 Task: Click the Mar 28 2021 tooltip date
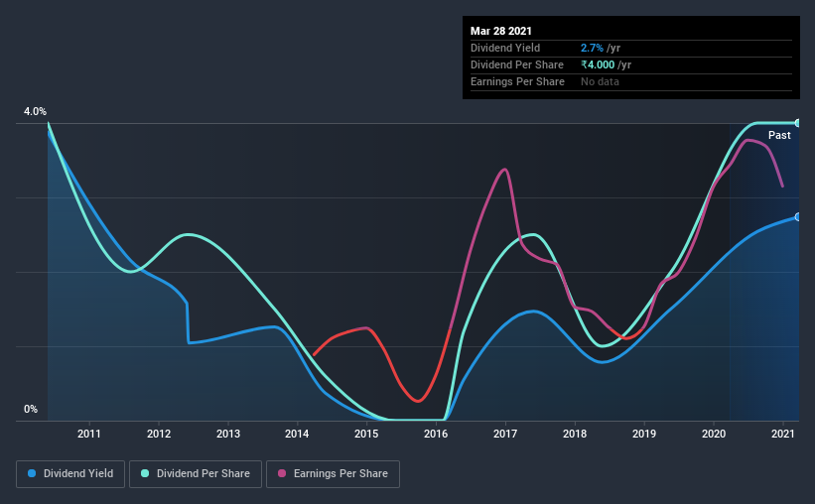(x=501, y=31)
